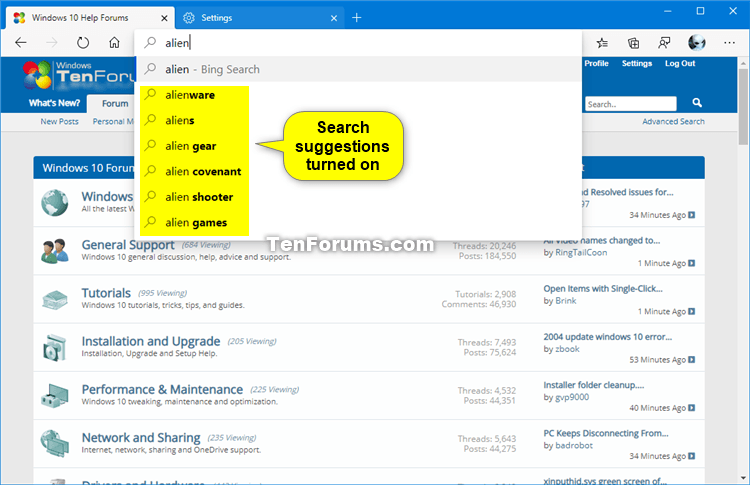Open the Advanced Search link
Screen dimensions: 750x485
point(673,121)
